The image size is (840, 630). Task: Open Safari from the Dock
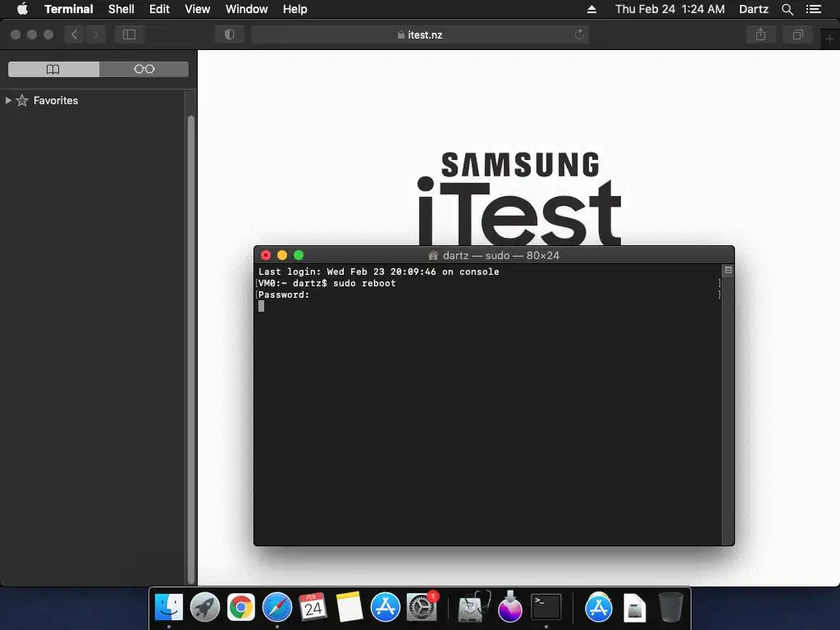pos(277,607)
